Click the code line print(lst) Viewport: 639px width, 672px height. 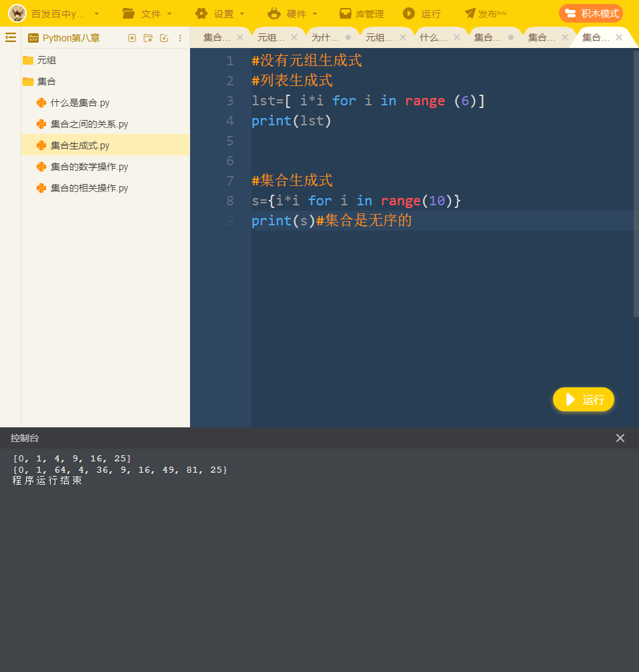tap(291, 121)
